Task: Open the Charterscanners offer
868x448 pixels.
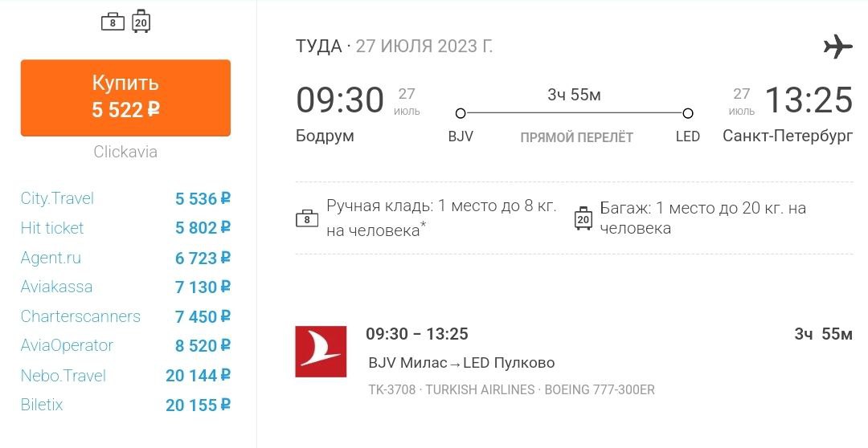Action: point(80,316)
